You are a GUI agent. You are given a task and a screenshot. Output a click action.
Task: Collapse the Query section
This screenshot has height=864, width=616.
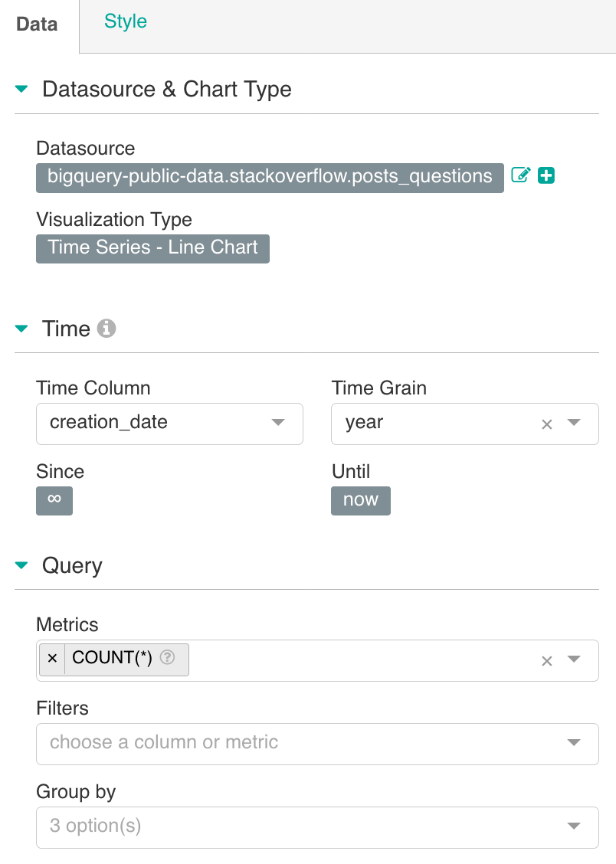click(x=22, y=566)
